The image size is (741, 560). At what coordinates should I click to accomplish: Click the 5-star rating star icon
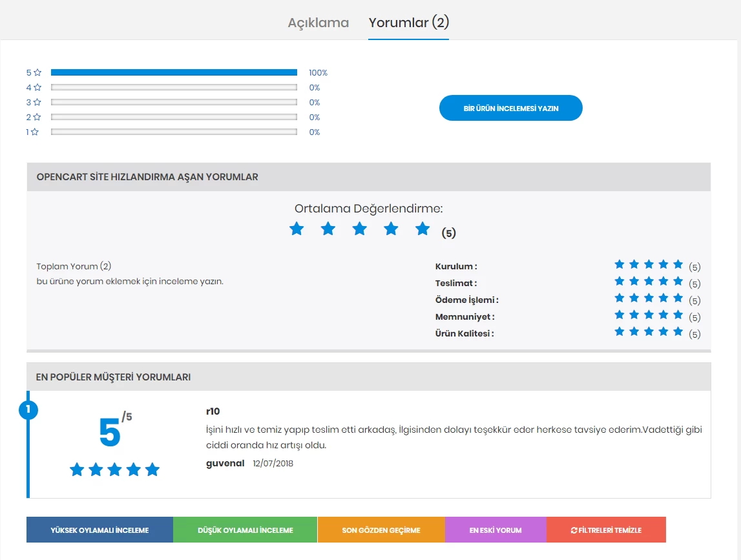(x=37, y=72)
